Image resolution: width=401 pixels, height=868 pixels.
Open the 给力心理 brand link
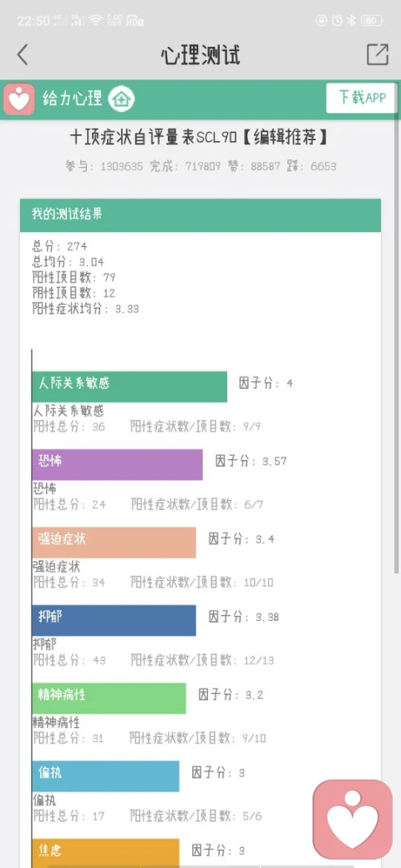click(x=73, y=99)
